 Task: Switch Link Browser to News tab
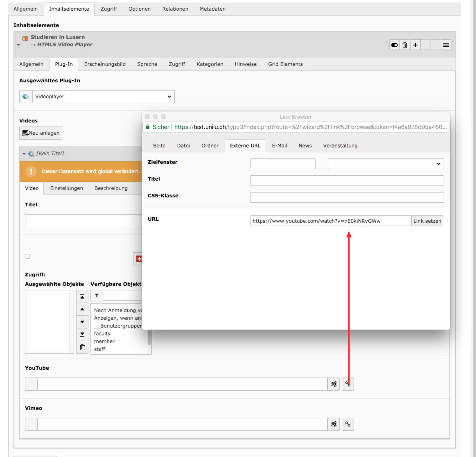(305, 146)
